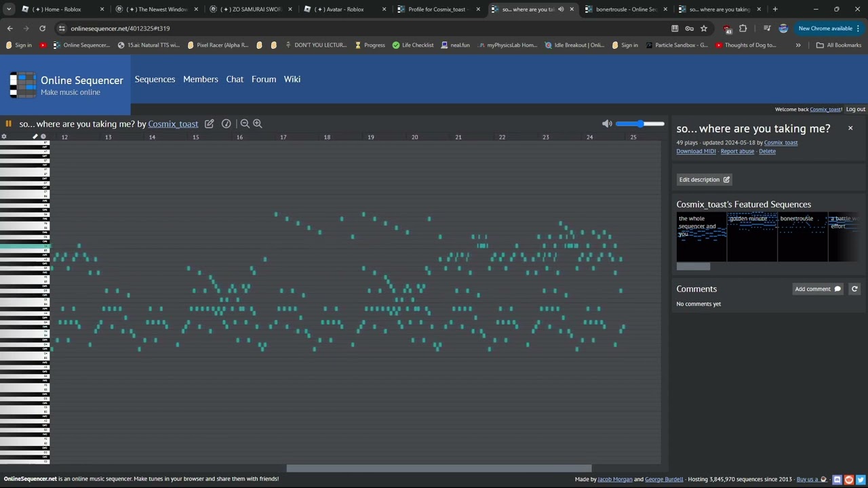Open the Sequences menu
This screenshot has width=868, height=488.
[155, 79]
